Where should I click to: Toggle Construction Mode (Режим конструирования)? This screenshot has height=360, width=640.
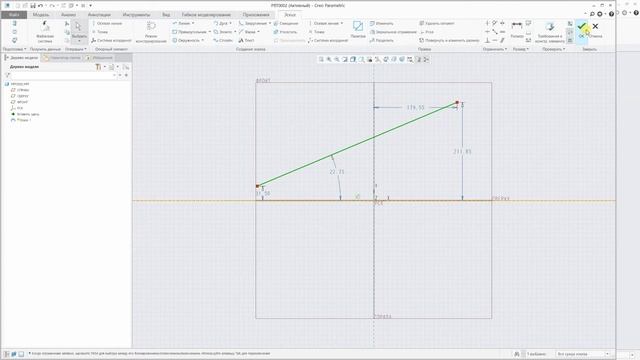pyautogui.click(x=151, y=32)
